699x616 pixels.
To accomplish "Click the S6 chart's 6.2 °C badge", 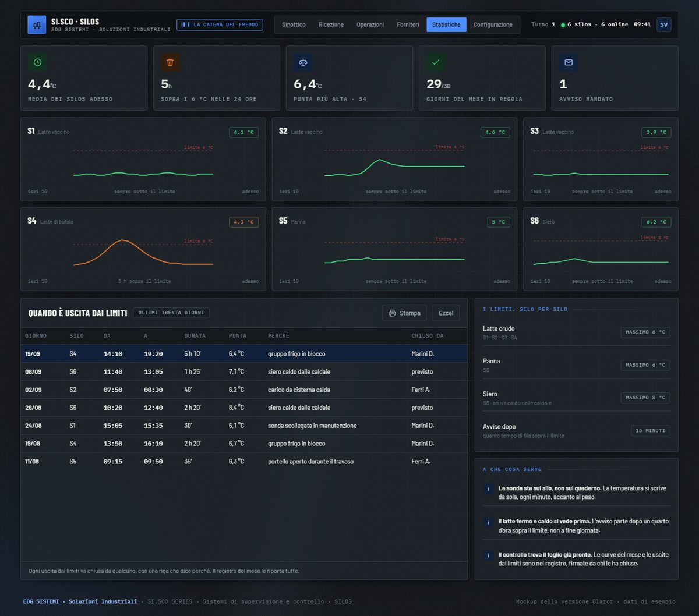I will [x=656, y=222].
